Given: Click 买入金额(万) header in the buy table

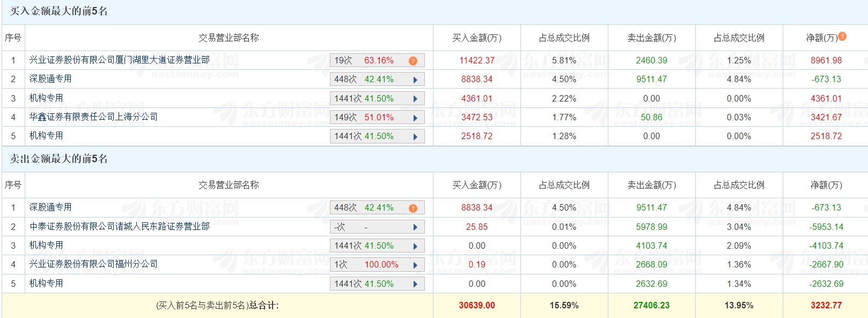Looking at the screenshot, I should tap(476, 38).
